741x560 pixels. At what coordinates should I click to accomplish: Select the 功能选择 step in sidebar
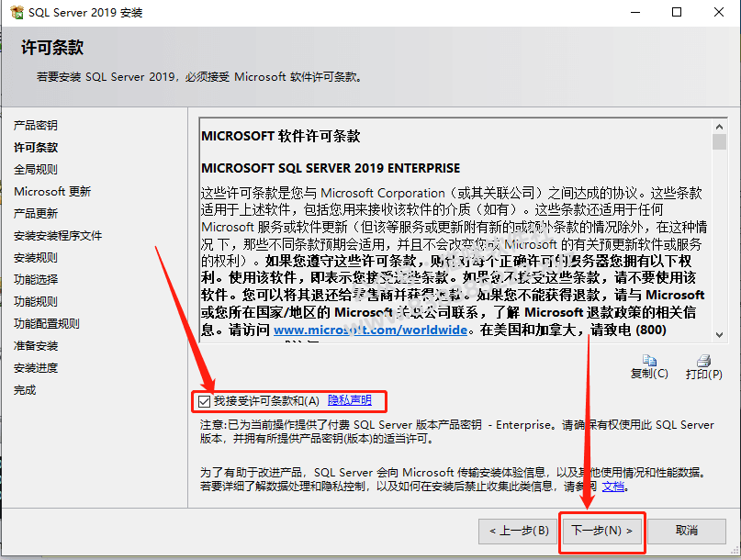(x=36, y=279)
